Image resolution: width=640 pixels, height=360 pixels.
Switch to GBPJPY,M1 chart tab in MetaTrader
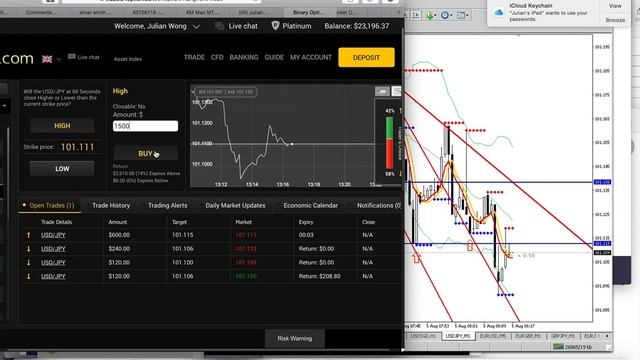coord(563,336)
